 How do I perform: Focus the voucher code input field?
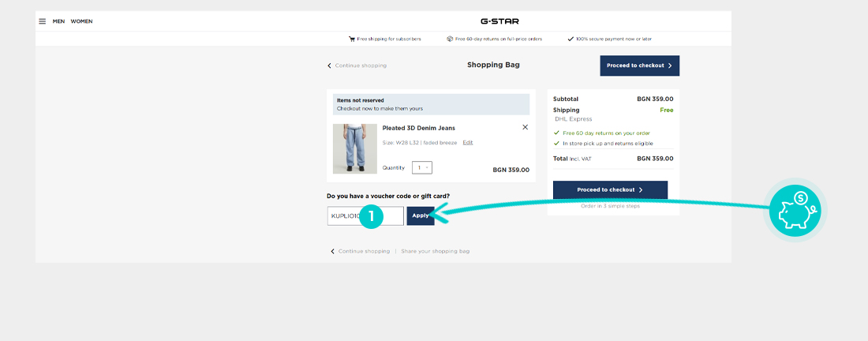[346, 215]
